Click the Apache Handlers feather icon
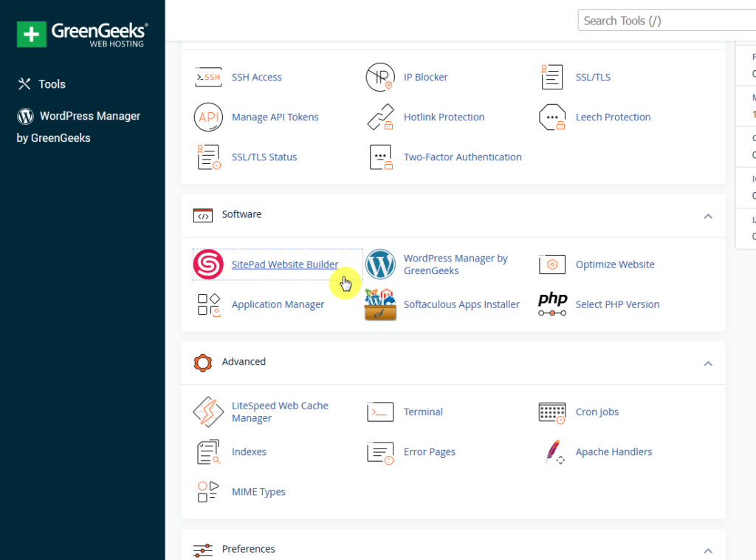 click(554, 452)
